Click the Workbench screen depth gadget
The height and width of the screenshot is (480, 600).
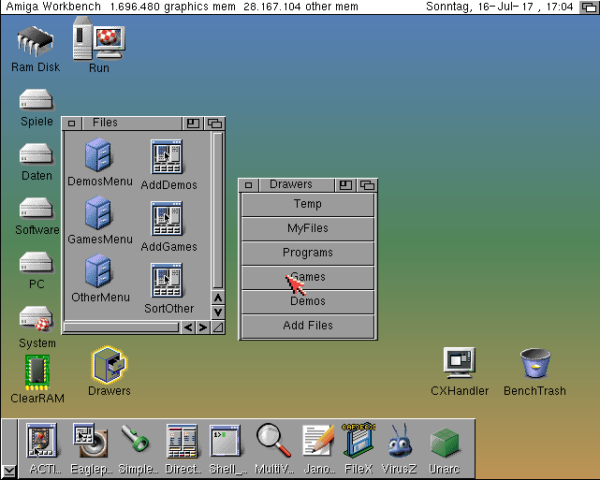[x=589, y=7]
